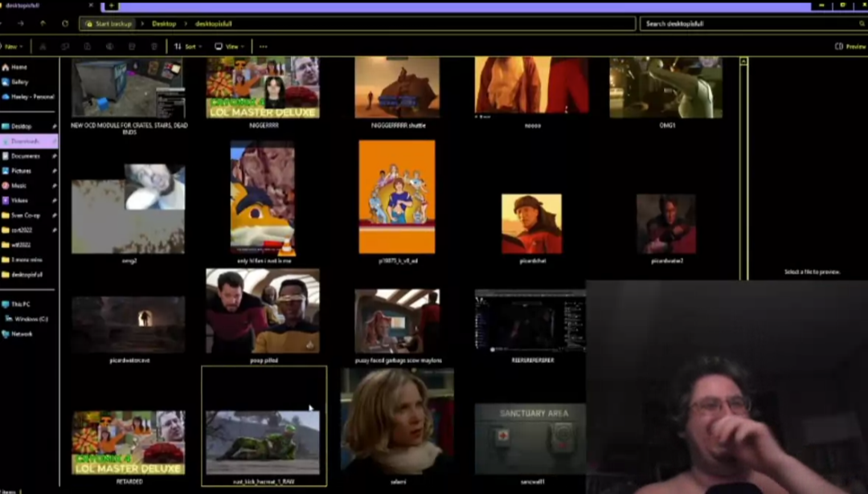Click the Paste toolbar icon

pyautogui.click(x=88, y=47)
